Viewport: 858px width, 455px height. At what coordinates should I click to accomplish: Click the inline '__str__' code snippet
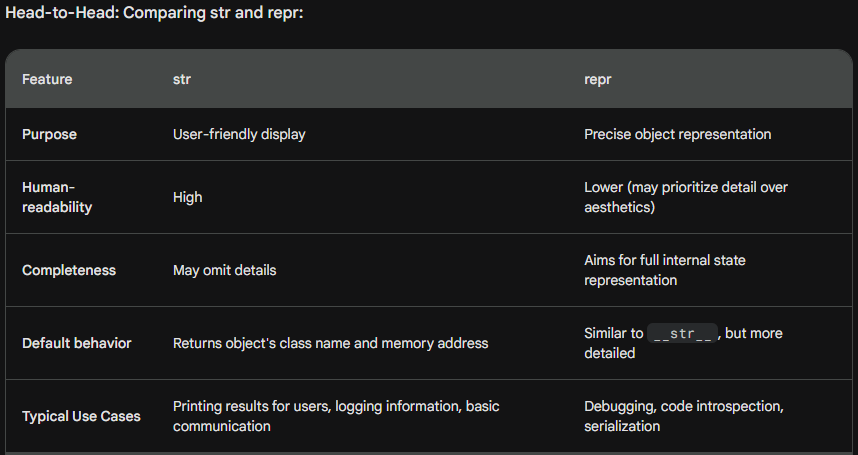click(680, 334)
